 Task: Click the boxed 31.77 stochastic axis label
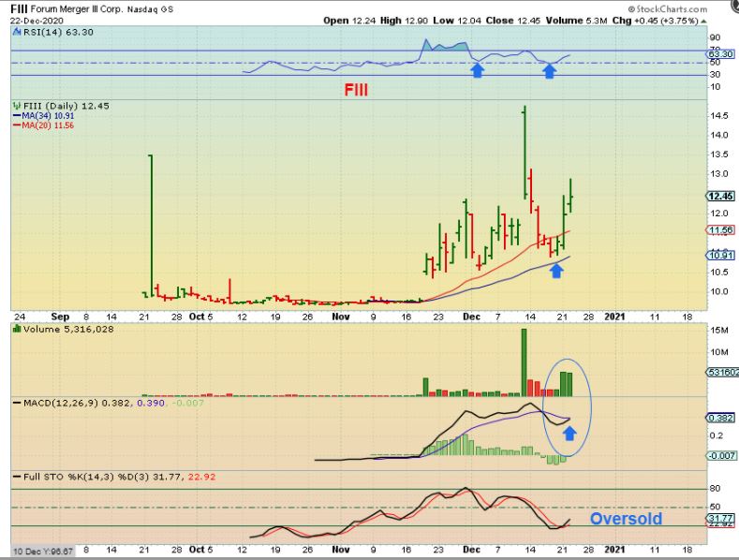tap(720, 518)
